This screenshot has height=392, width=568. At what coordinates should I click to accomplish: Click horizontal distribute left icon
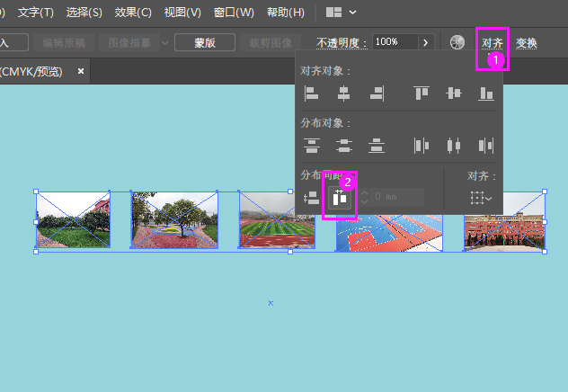(x=422, y=146)
